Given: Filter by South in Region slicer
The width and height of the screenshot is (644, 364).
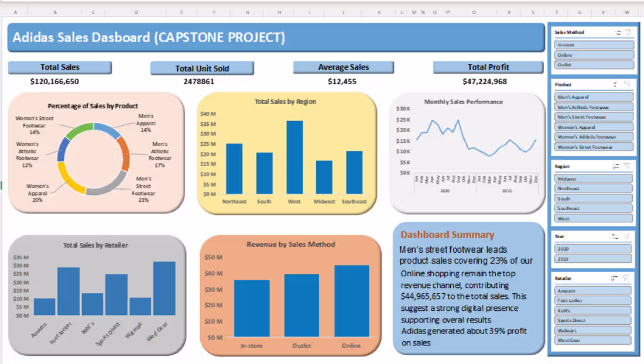Looking at the screenshot, I should pyautogui.click(x=593, y=198).
